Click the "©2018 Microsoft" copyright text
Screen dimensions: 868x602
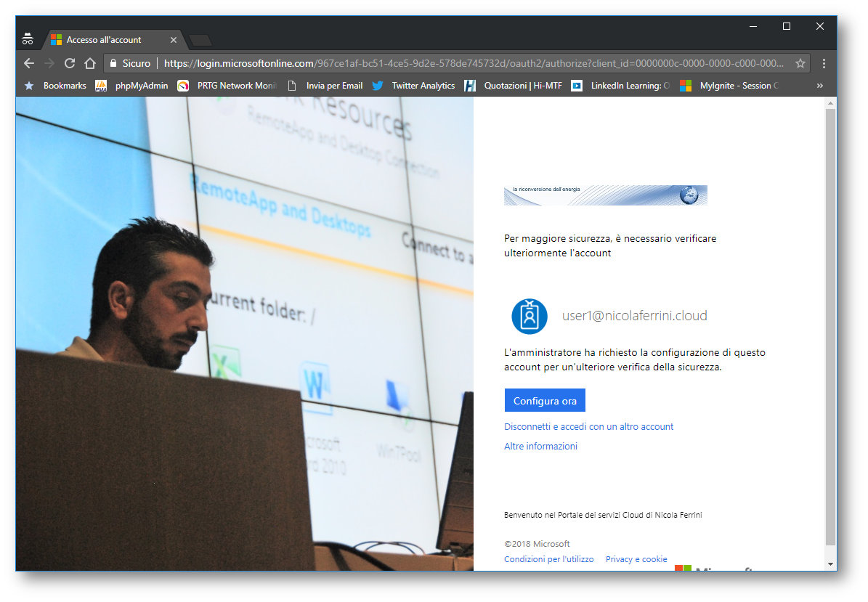coord(536,544)
